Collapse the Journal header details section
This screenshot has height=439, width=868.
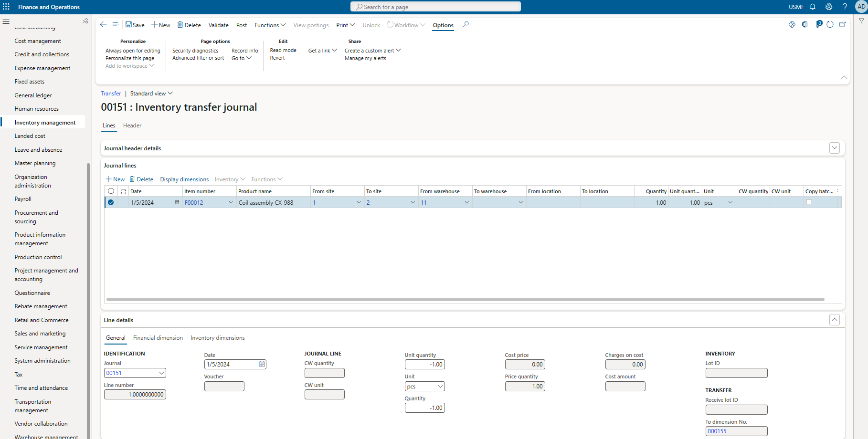pyautogui.click(x=834, y=148)
